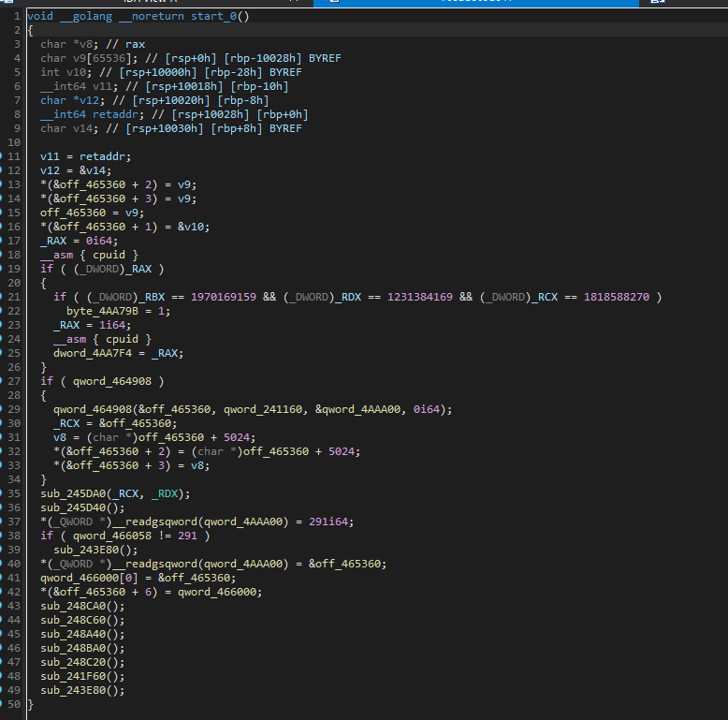Click qword_464908 function call on line 29
Screen dimensions: 728x720
[x=93, y=409]
